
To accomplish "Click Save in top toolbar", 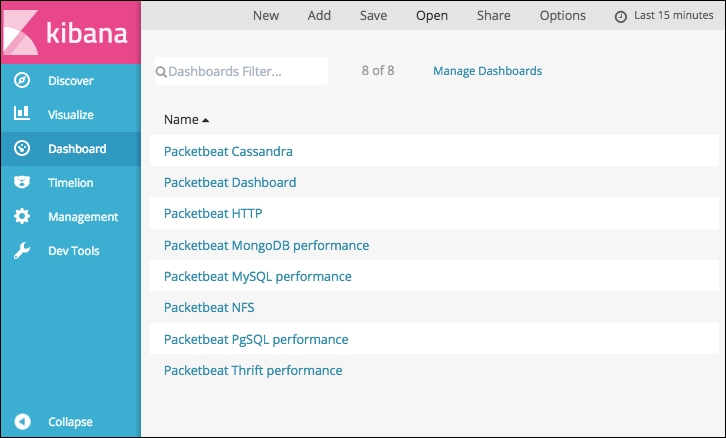I will 373,15.
